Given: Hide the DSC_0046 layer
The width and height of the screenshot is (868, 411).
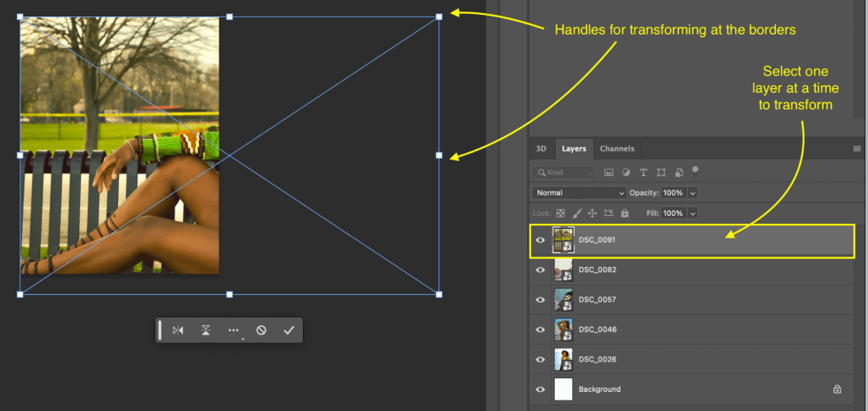Looking at the screenshot, I should (541, 329).
